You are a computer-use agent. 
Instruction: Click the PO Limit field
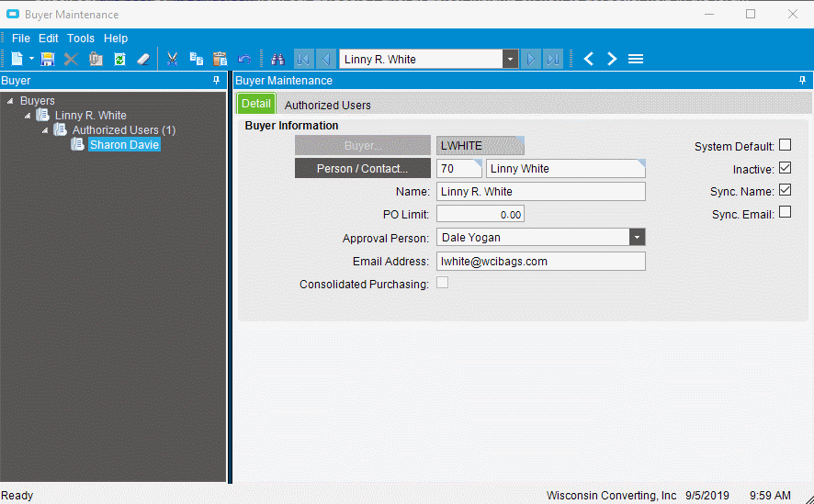point(480,214)
